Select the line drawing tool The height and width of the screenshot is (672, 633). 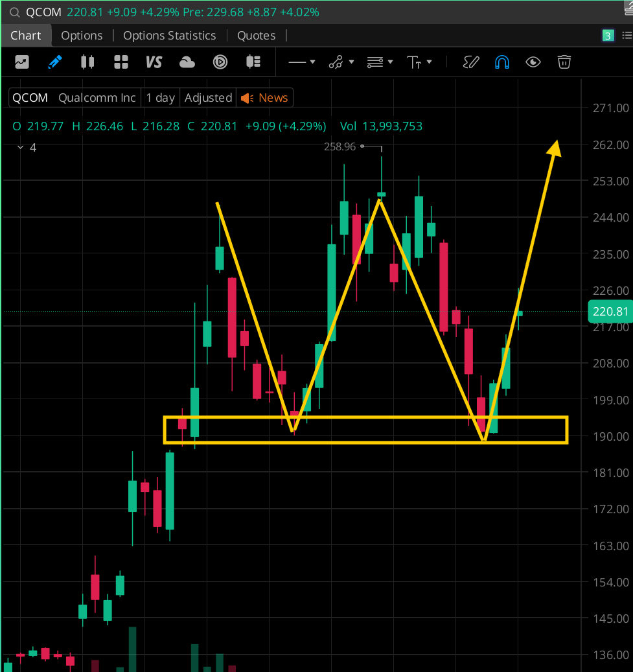pos(297,62)
